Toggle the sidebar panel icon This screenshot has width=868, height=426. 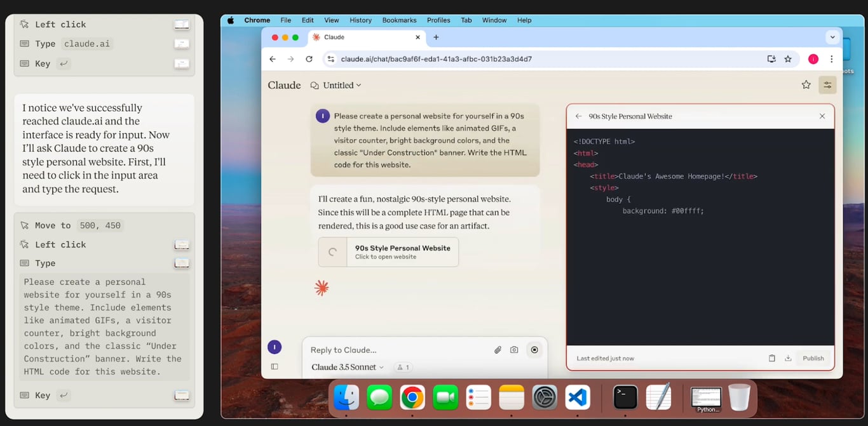click(x=275, y=366)
